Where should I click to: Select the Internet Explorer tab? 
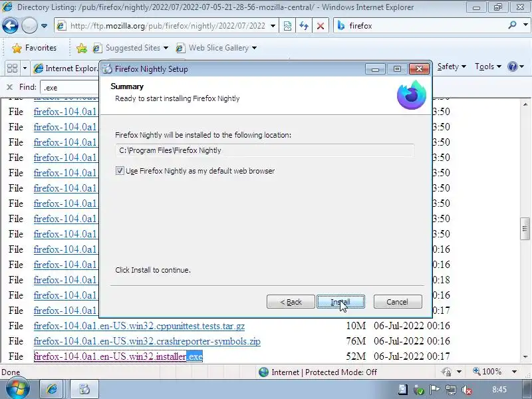pos(65,68)
